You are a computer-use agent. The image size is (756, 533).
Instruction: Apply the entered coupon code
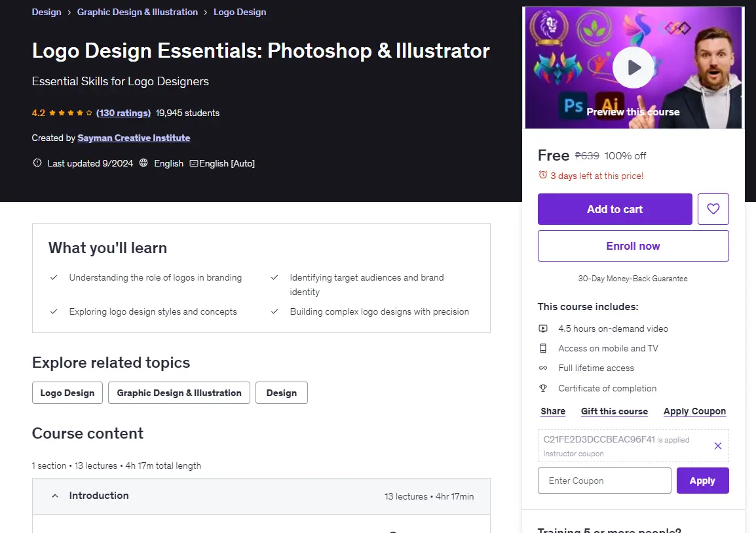(702, 481)
